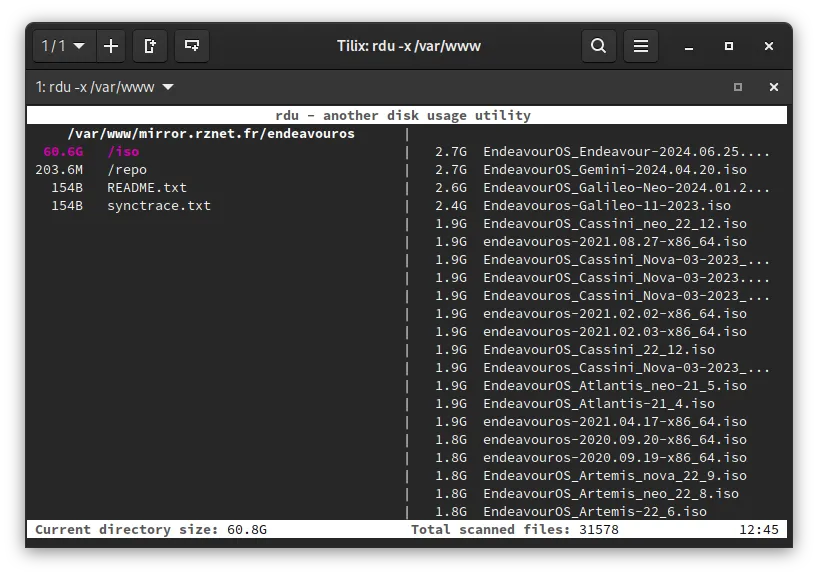Select the /iso directory entry
The width and height of the screenshot is (818, 576).
coord(123,151)
